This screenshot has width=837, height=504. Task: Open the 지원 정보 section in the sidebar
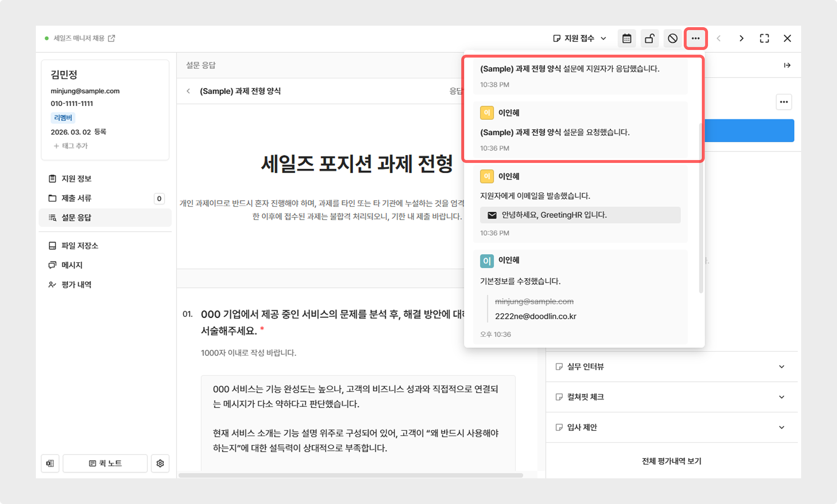(105, 178)
